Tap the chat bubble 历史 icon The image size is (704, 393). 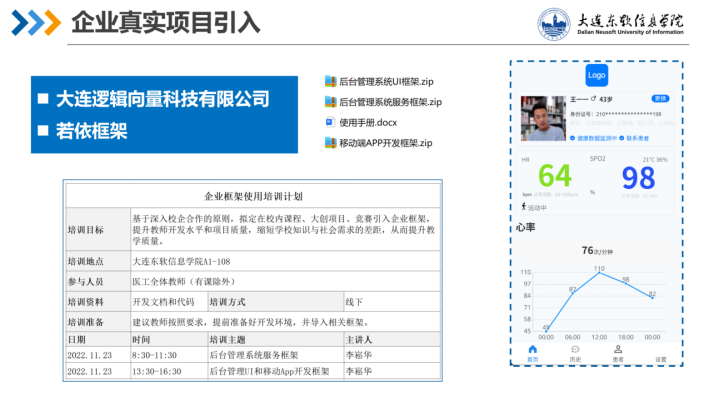pyautogui.click(x=575, y=349)
